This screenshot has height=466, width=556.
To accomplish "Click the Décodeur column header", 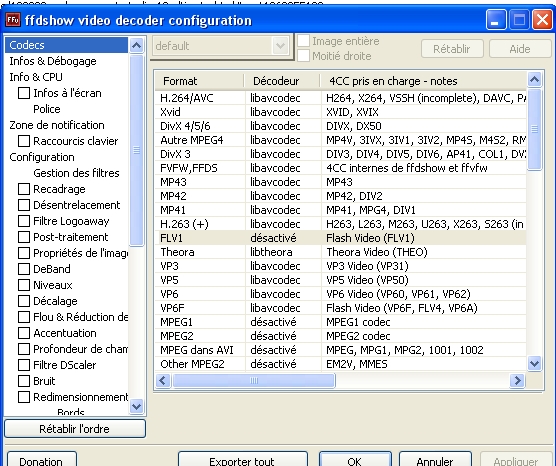I will [x=282, y=81].
